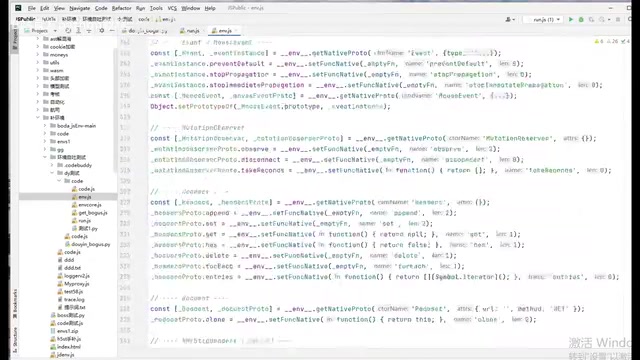Select envcore.js in the project tree
This screenshot has height=360, width=640.
pyautogui.click(x=87, y=205)
